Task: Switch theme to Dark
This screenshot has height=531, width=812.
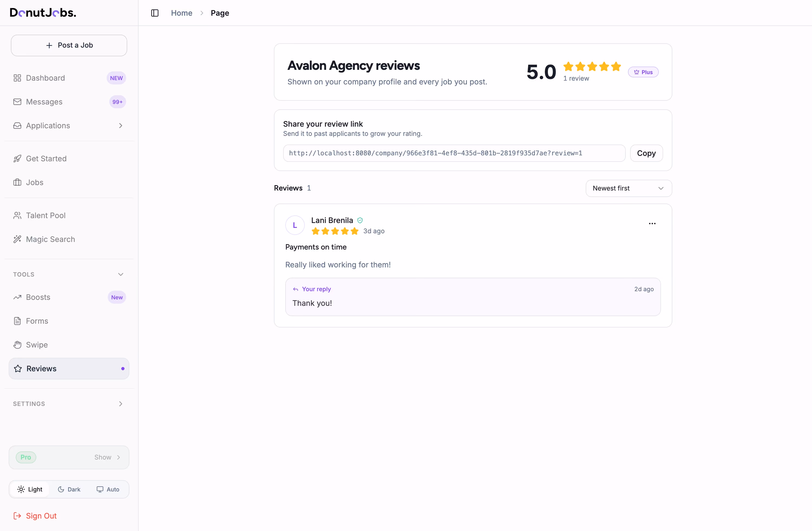Action: (x=69, y=489)
